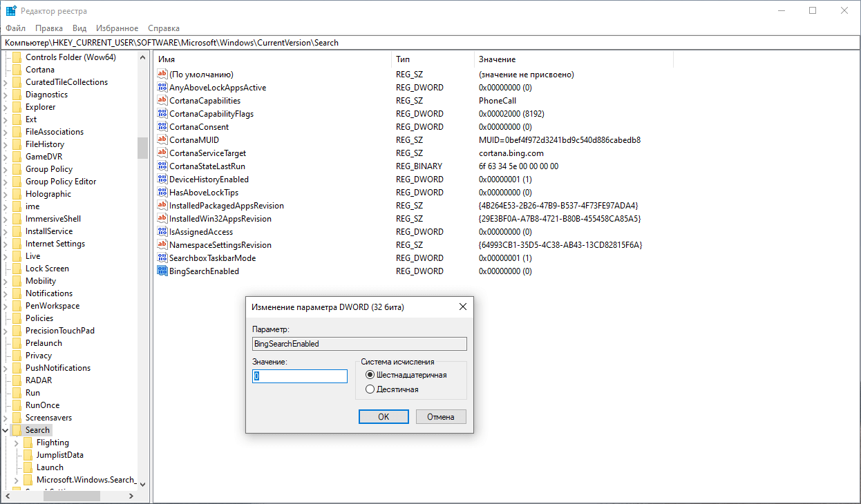Click the CortanaServiceTarget string icon
Viewport: 861px width, 504px height.
(162, 153)
